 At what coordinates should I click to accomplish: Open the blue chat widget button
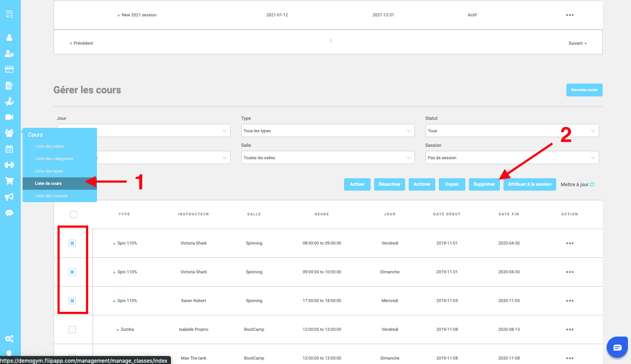point(617,347)
